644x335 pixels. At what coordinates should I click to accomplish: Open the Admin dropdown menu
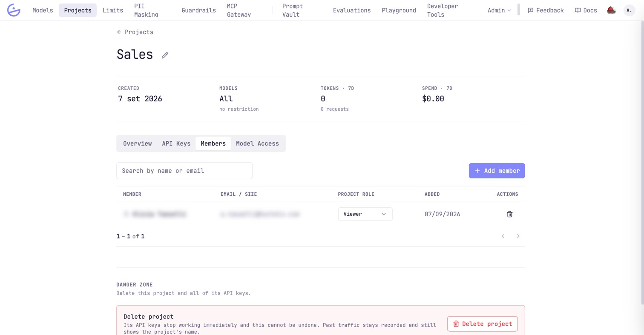(x=499, y=10)
